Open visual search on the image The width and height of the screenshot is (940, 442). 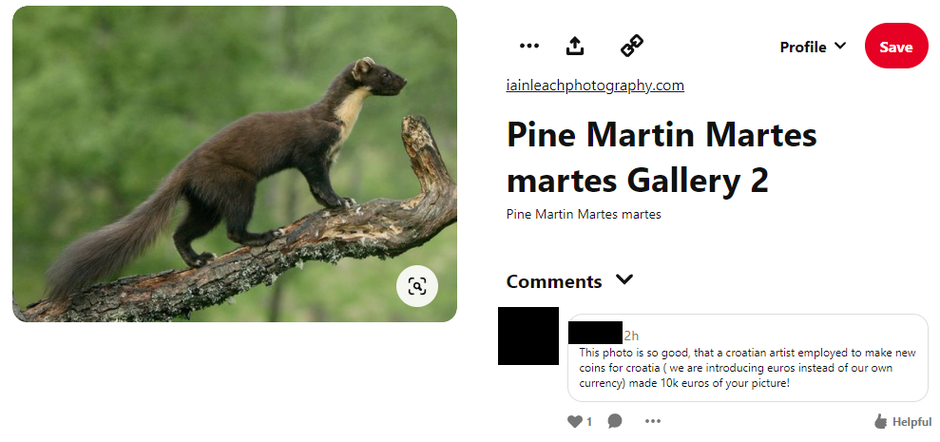pos(417,287)
